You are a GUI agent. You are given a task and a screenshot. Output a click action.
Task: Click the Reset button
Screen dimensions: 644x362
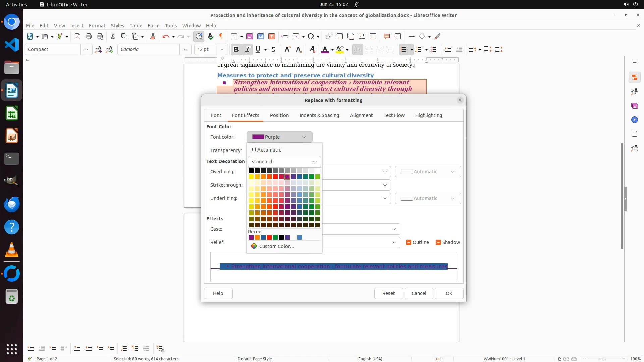pyautogui.click(x=388, y=293)
